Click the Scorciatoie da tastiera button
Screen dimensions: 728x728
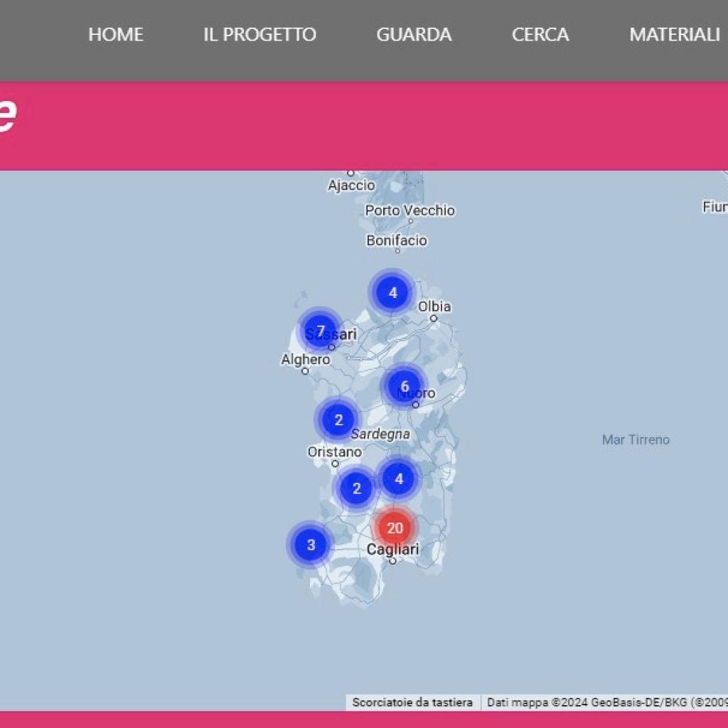coord(412,702)
